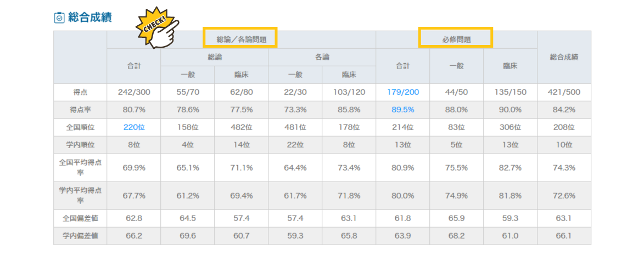Click the 64.5 national deviation cell
The image size is (644, 261).
(x=188, y=219)
